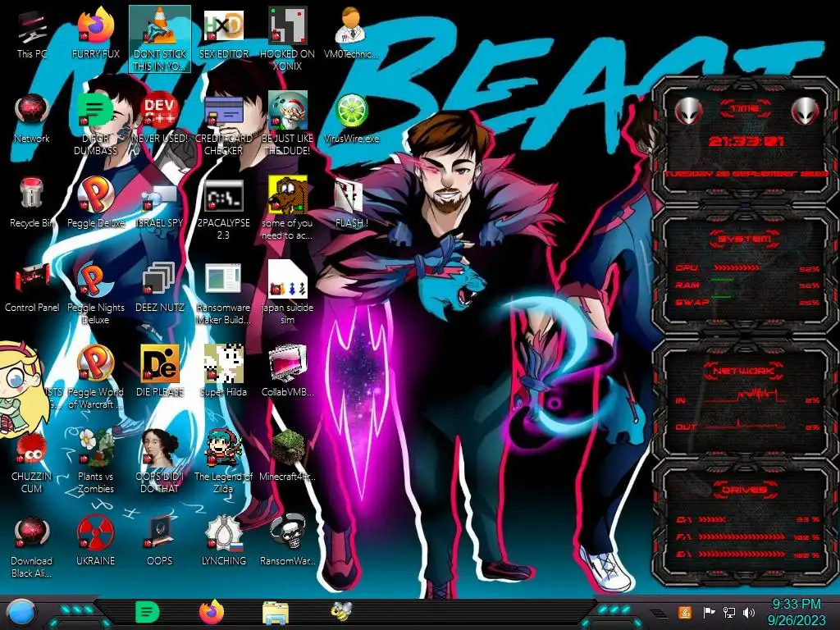This screenshot has width=840, height=630.
Task: Click the CPU usage bar in SYSTEM
Action: pos(736,267)
